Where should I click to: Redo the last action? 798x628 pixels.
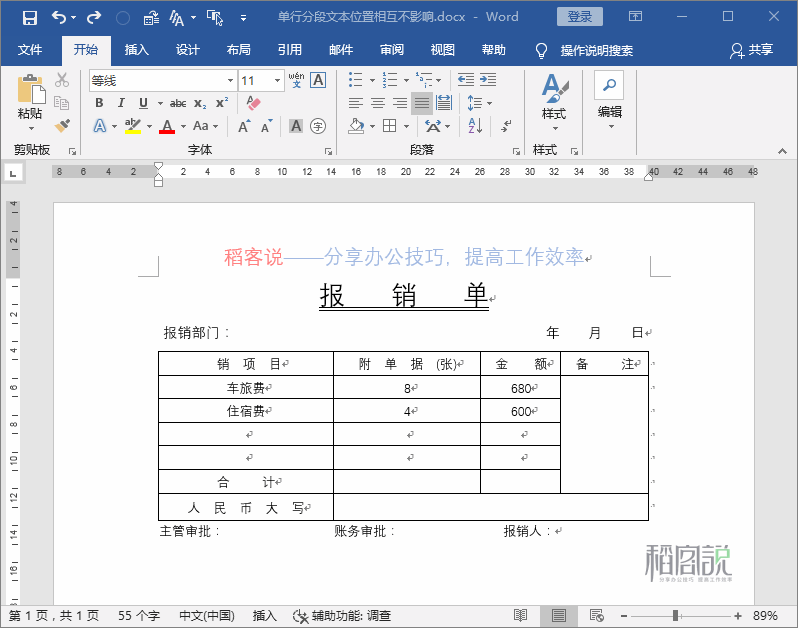[94, 18]
